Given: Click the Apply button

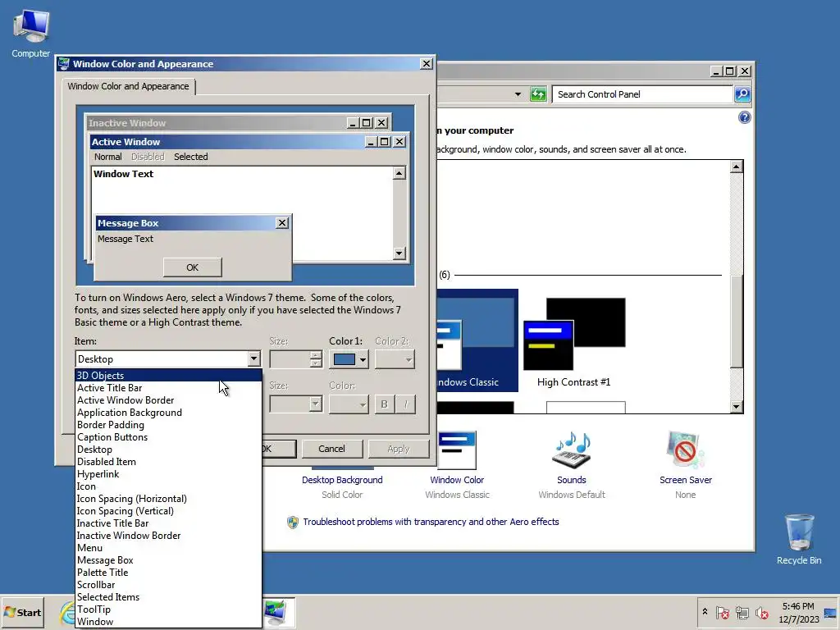Looking at the screenshot, I should pyautogui.click(x=399, y=449).
